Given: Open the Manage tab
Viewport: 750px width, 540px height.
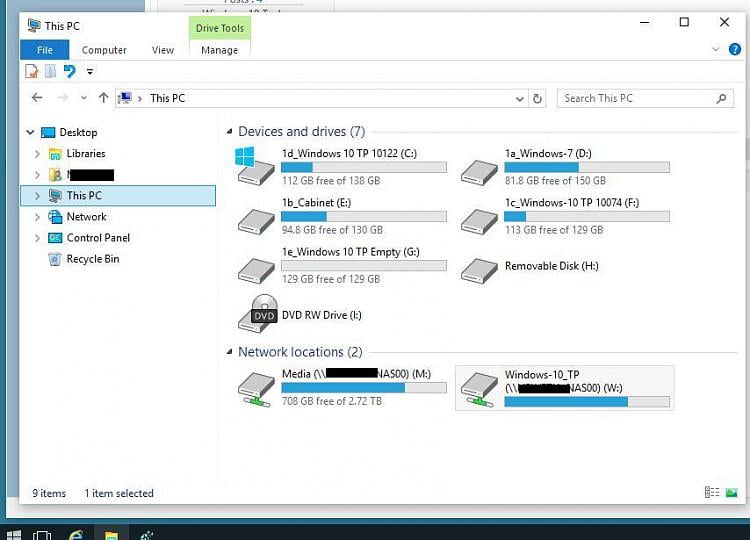Looking at the screenshot, I should click(x=220, y=50).
